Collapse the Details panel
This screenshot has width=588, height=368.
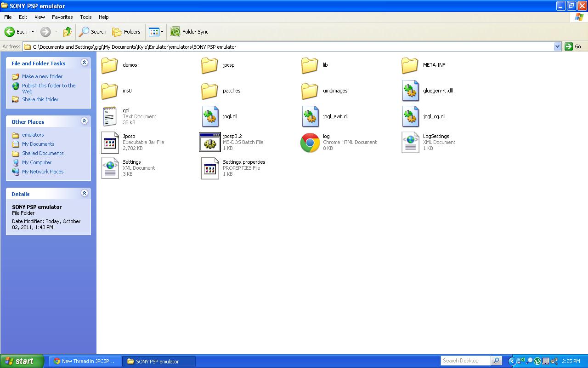click(84, 193)
